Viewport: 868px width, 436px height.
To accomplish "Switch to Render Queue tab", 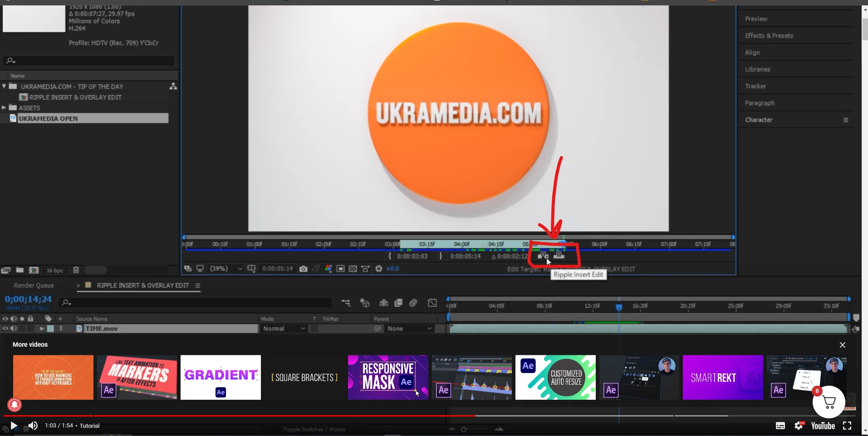I will point(34,286).
